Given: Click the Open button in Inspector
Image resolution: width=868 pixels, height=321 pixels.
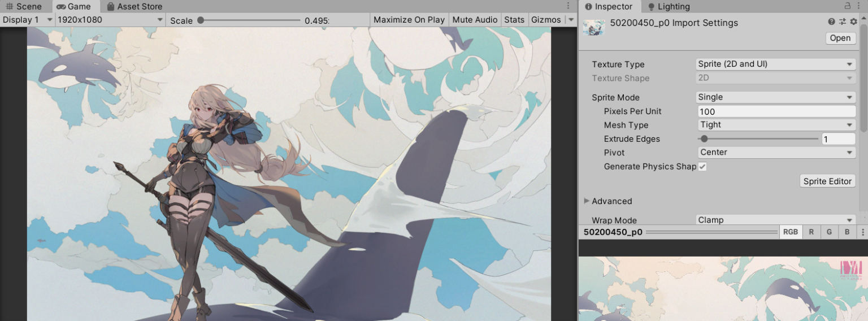Looking at the screenshot, I should coord(840,38).
